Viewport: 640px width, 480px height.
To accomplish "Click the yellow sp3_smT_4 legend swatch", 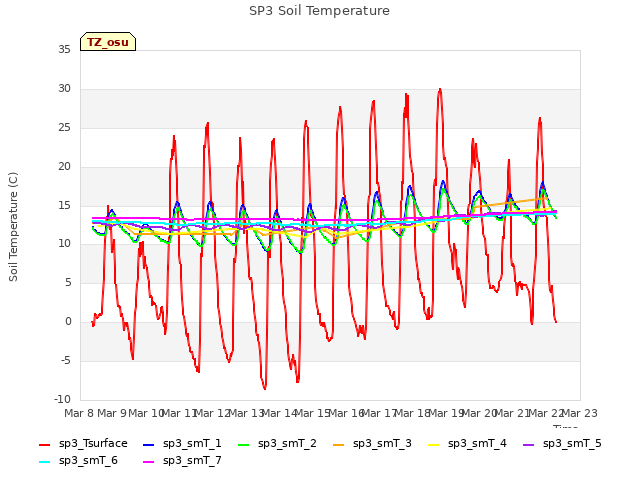I will point(433,444).
